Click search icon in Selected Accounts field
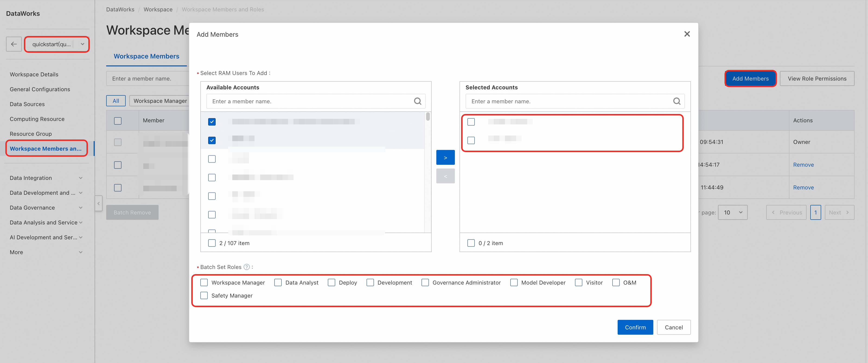 click(677, 101)
